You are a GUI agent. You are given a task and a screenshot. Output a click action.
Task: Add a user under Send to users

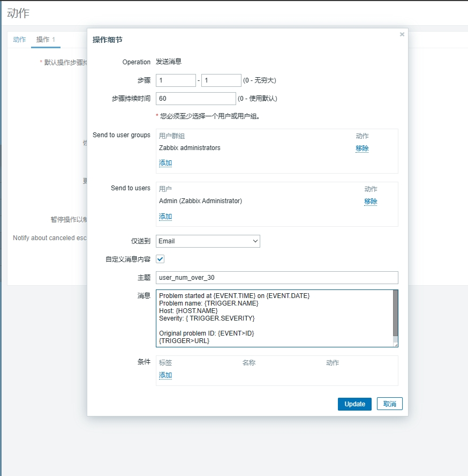click(x=165, y=217)
